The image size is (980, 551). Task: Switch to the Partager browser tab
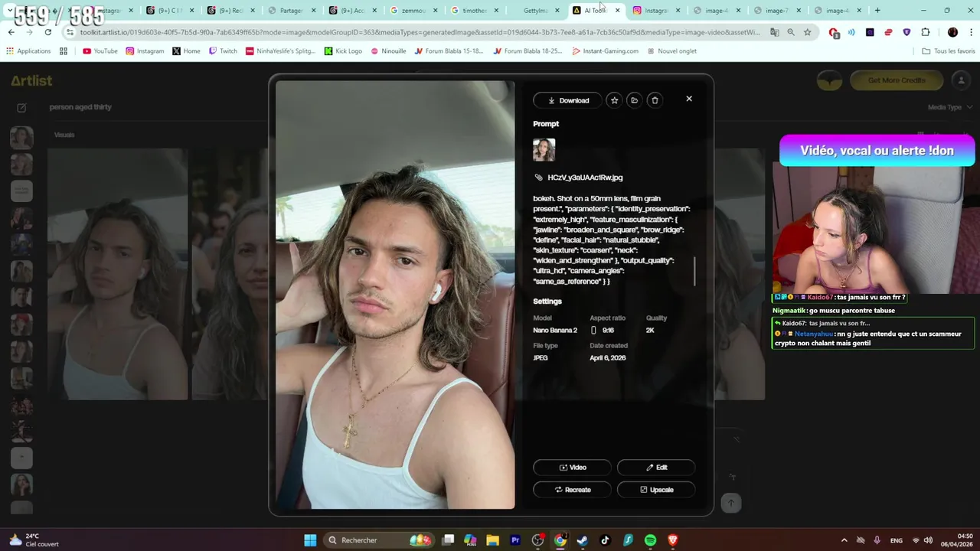click(x=291, y=11)
